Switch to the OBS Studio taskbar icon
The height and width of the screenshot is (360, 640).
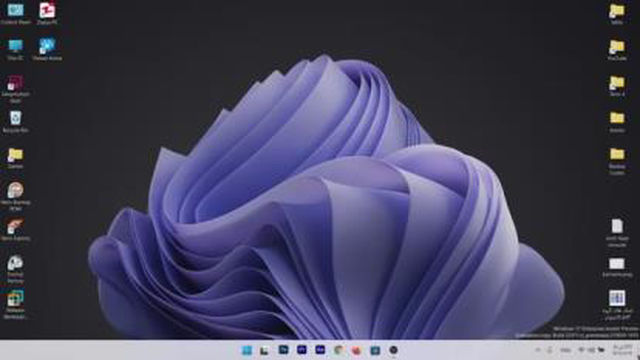[393, 350]
